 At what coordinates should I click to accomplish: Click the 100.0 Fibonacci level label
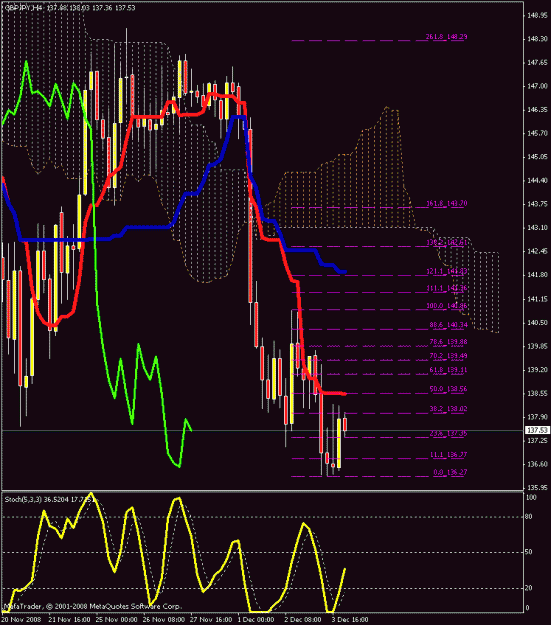point(447,306)
